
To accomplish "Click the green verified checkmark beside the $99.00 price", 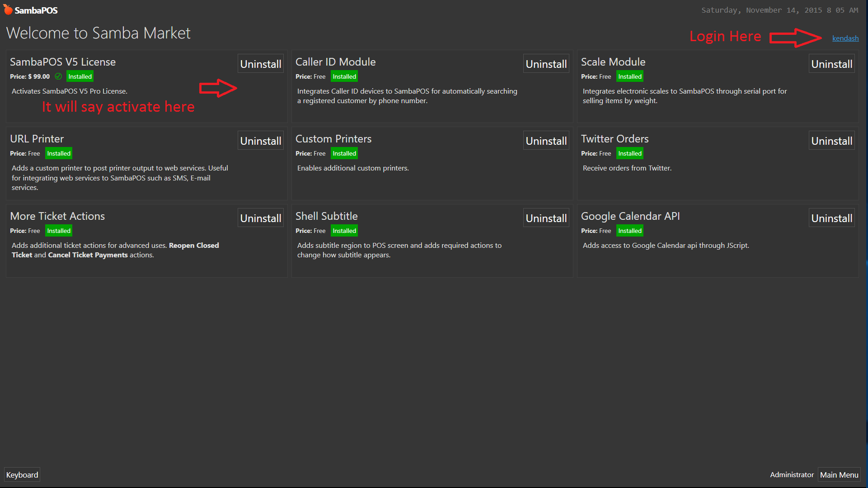I will point(58,76).
